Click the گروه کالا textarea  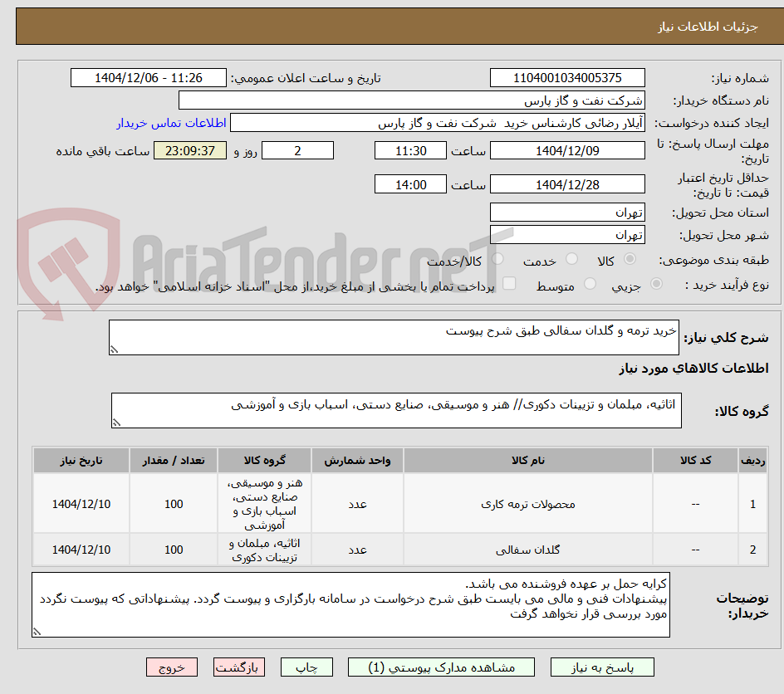pos(396,411)
